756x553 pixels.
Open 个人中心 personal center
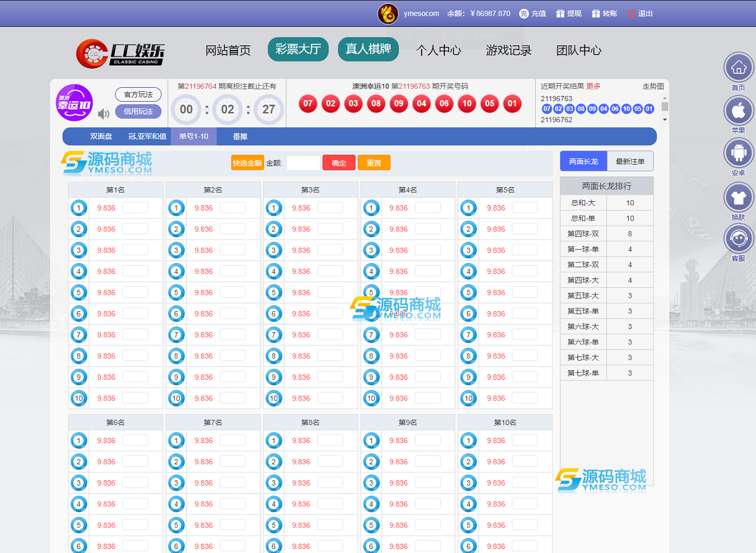(x=438, y=51)
